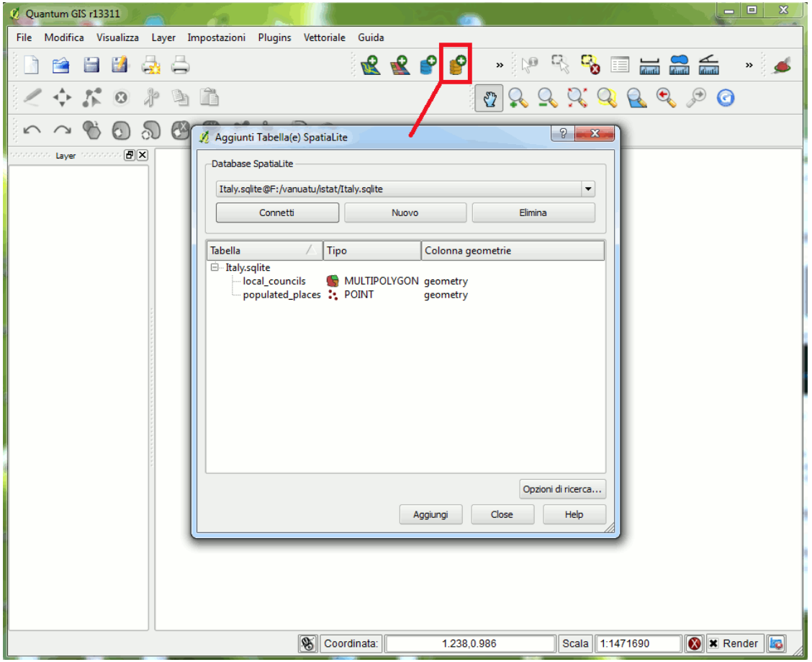Click Zoom Last with red arrow
812x662 pixels.
(x=666, y=98)
